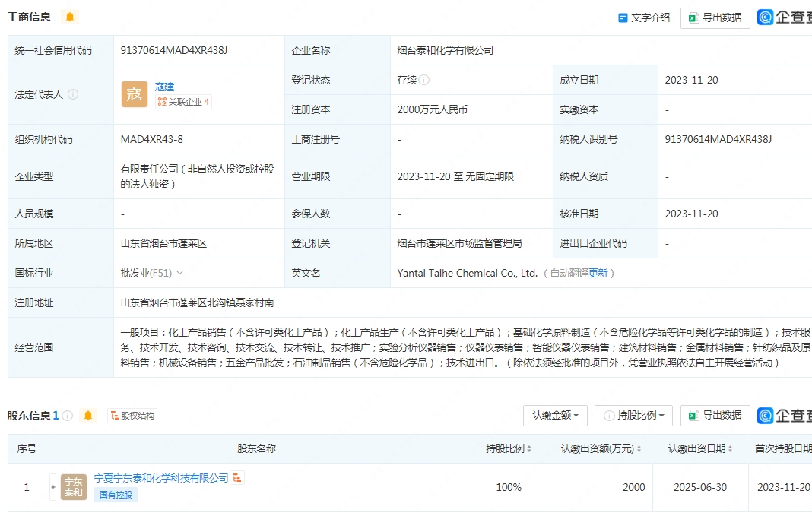Viewport: 812px width, 513px height.
Task: Open 宁夏宁东泰和化学科技有限公司 link
Action: (x=161, y=478)
